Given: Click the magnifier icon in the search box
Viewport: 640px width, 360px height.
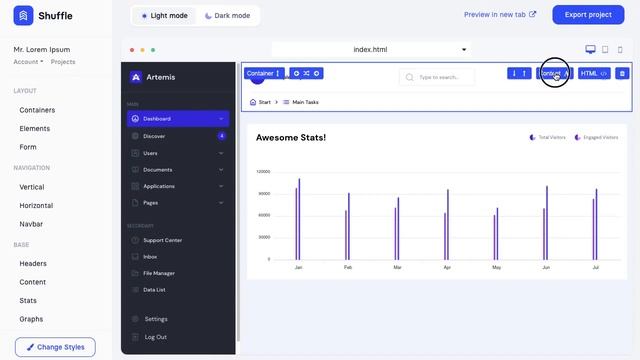Looking at the screenshot, I should [409, 77].
